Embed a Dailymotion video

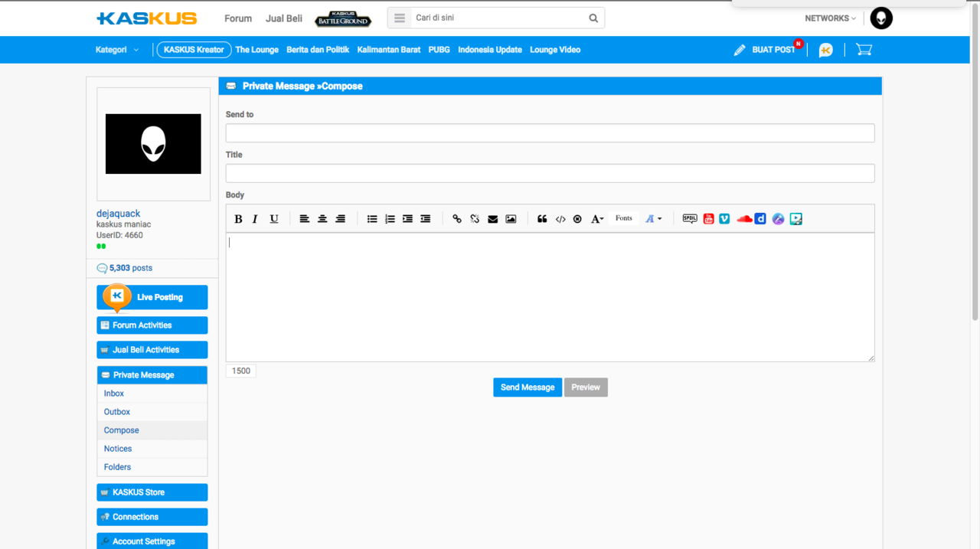(x=760, y=219)
